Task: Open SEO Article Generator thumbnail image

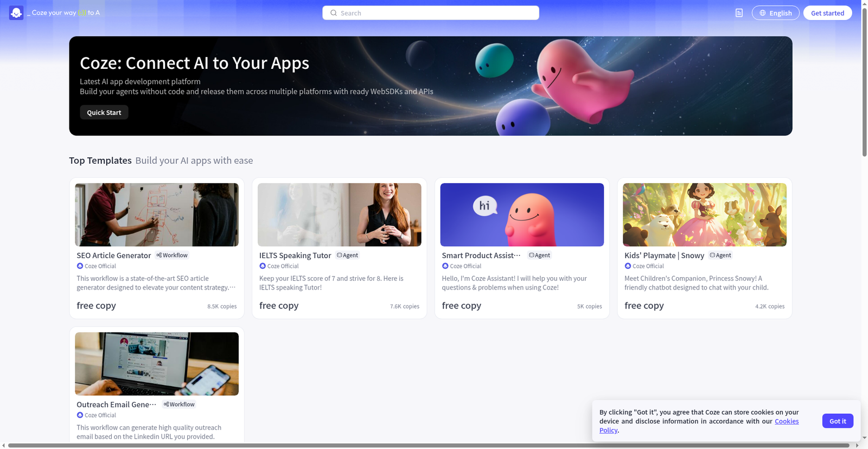Action: tap(157, 215)
